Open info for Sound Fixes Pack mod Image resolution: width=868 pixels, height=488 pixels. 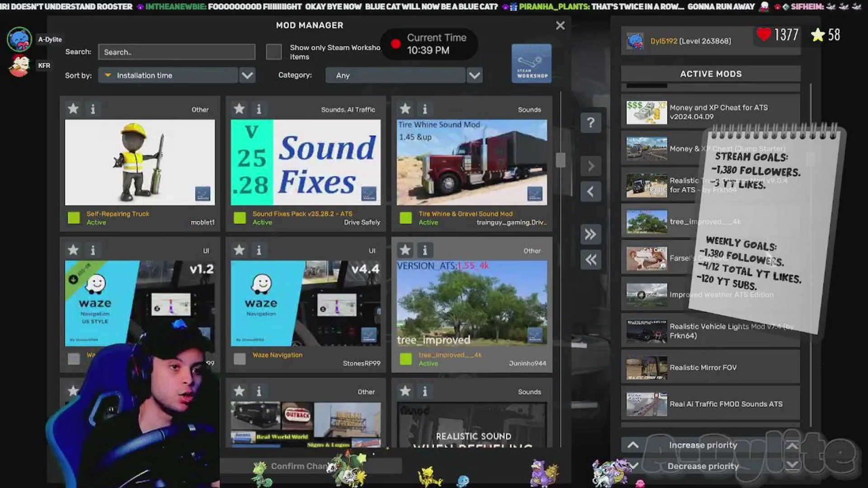[x=259, y=109]
